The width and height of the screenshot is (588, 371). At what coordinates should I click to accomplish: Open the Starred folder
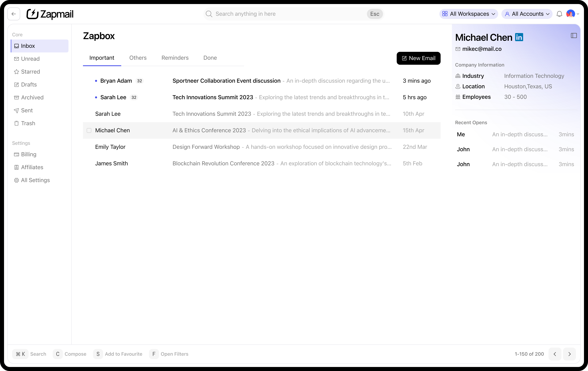tap(39, 72)
